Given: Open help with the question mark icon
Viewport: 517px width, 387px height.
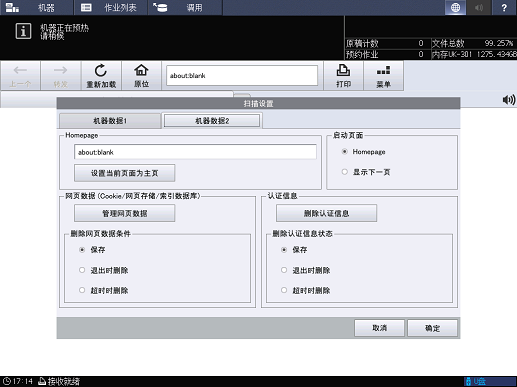Looking at the screenshot, I should click(x=504, y=7).
